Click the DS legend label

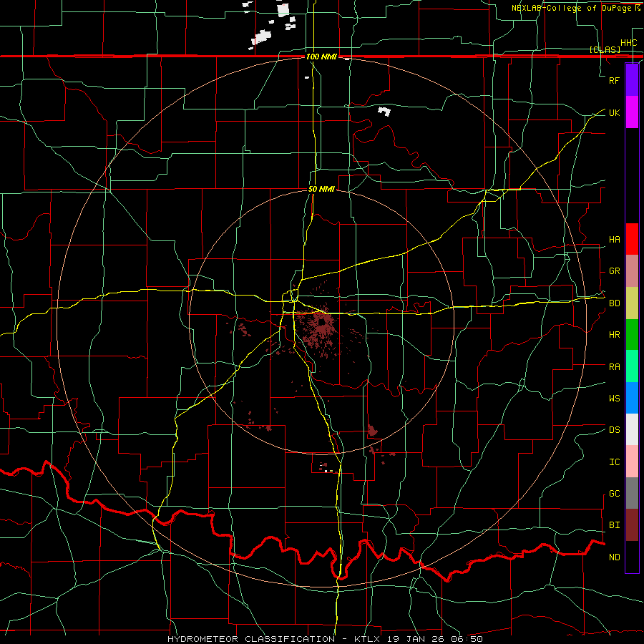coord(614,430)
